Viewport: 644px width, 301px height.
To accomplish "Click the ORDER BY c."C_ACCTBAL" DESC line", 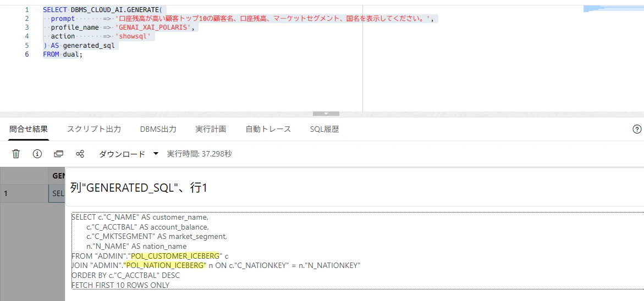I will tap(126, 275).
